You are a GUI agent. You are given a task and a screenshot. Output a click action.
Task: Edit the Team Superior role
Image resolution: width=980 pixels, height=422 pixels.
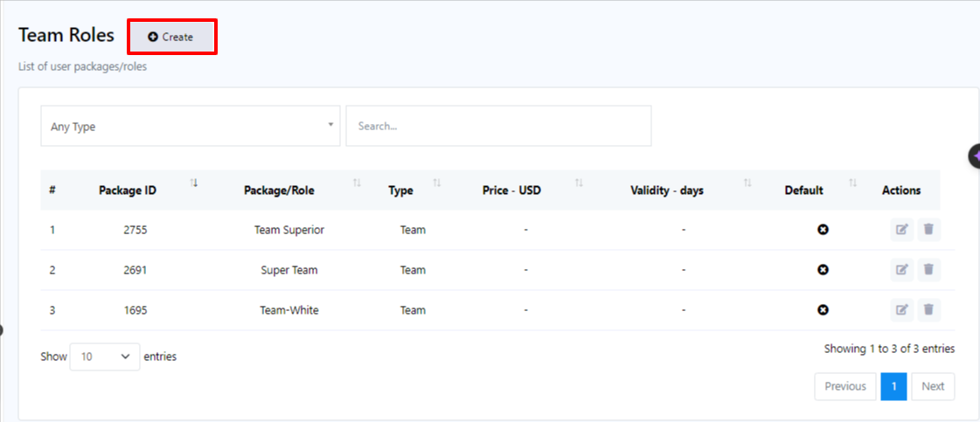(901, 230)
